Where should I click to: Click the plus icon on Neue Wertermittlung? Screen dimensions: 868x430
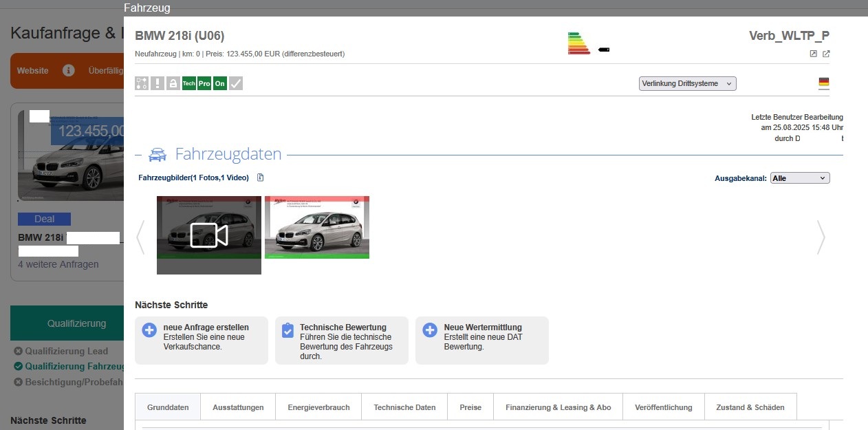click(430, 330)
